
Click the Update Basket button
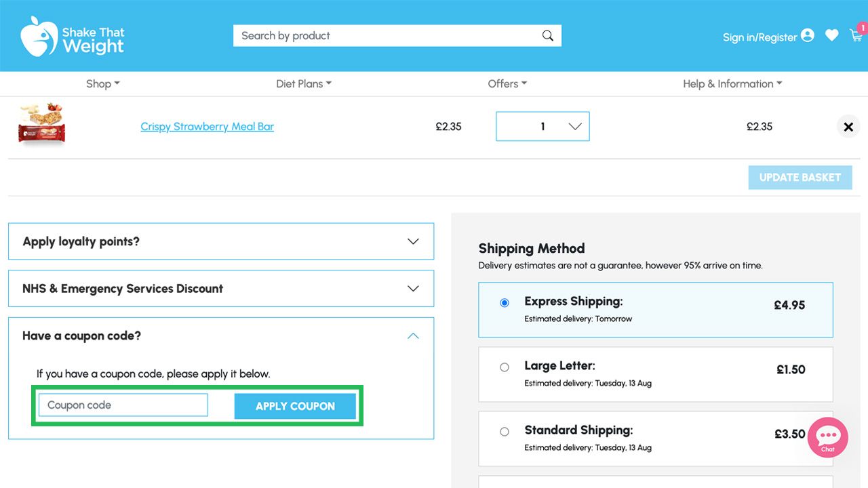click(x=800, y=178)
